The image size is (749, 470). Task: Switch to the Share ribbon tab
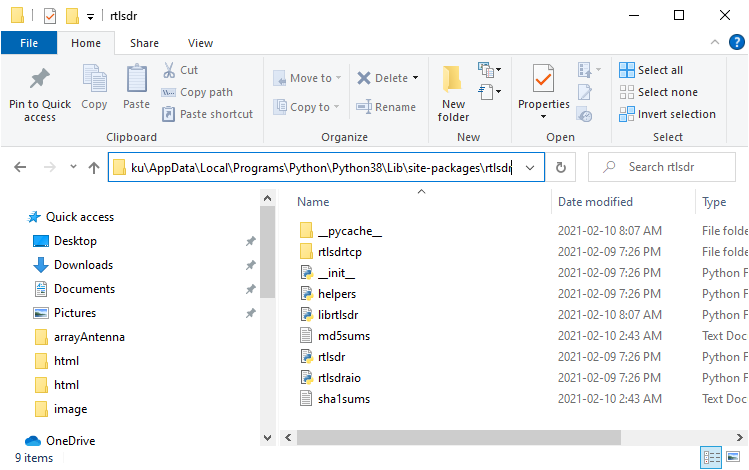pyautogui.click(x=144, y=43)
